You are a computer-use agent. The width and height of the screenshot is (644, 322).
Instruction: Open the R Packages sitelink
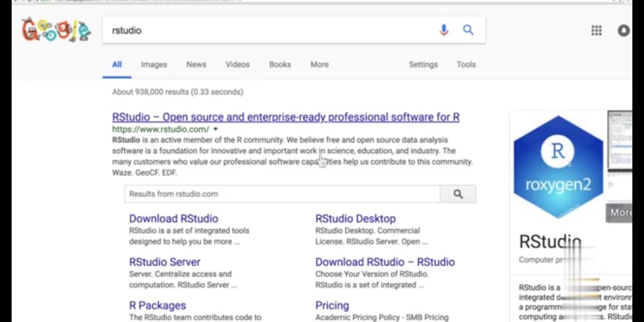[157, 306]
